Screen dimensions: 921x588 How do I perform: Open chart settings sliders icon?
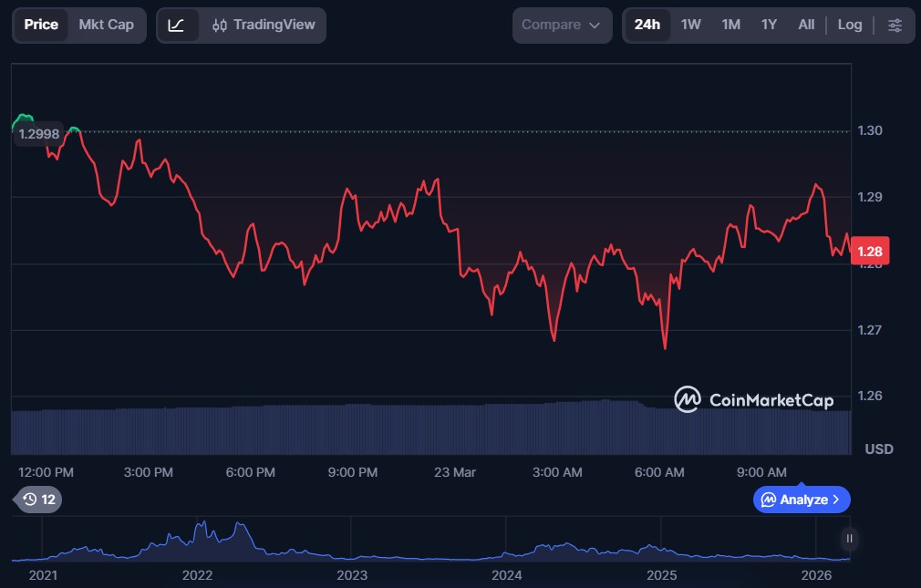coord(895,25)
